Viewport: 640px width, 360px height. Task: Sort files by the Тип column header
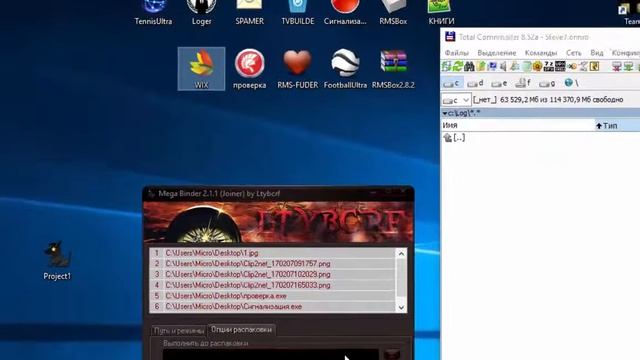[617, 125]
